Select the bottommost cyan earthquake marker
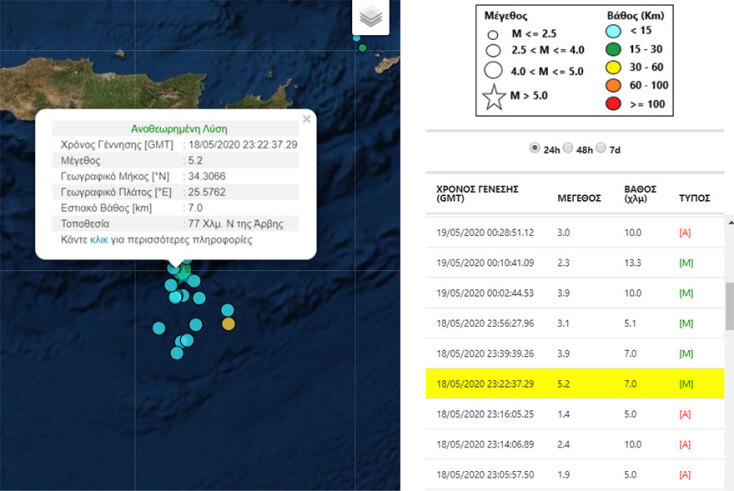The image size is (734, 491). 178,352
